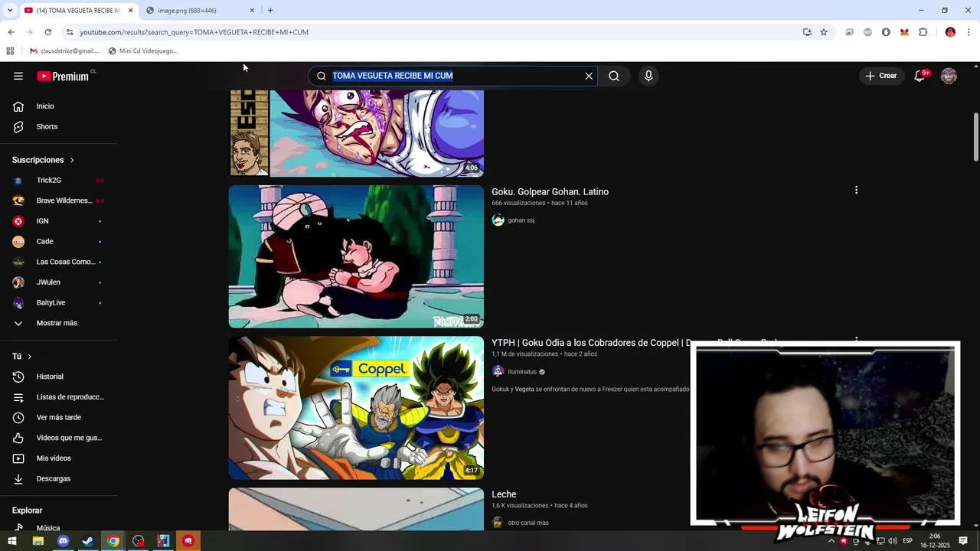The width and height of the screenshot is (980, 551).
Task: Open the 'Goku. Golpear Gohan. Latino' title
Action: point(550,192)
